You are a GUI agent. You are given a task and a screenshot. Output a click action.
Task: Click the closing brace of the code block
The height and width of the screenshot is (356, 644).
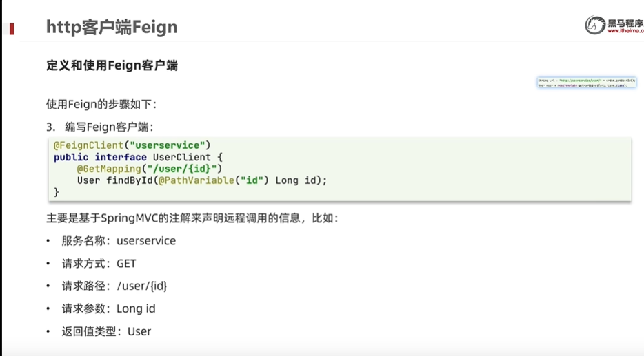click(57, 192)
